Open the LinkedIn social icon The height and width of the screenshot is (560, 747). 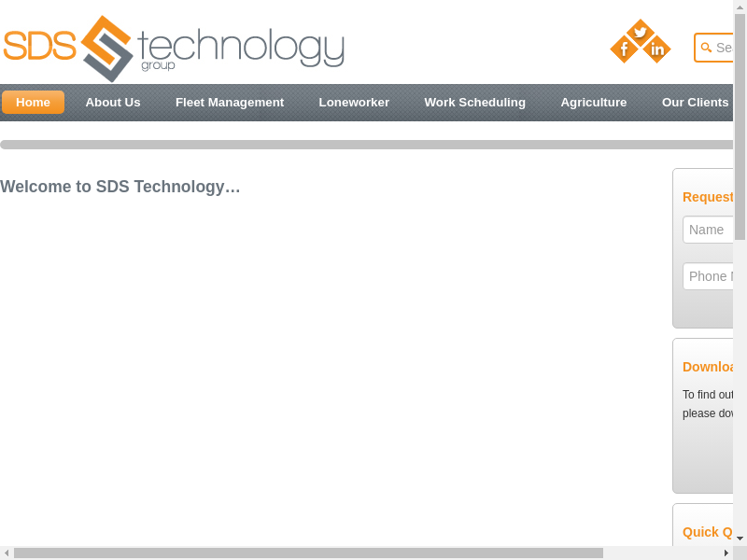(656, 49)
